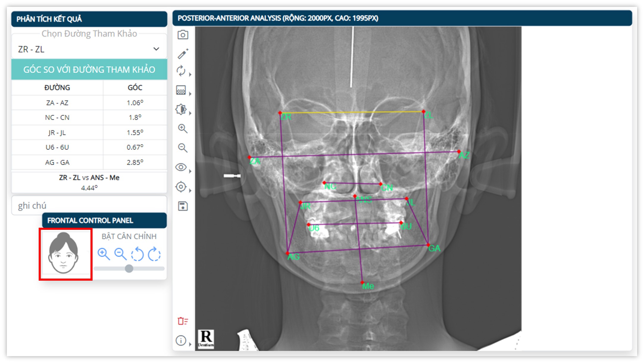Adjust the frontal control panel slider
The width and height of the screenshot is (644, 363).
[129, 268]
